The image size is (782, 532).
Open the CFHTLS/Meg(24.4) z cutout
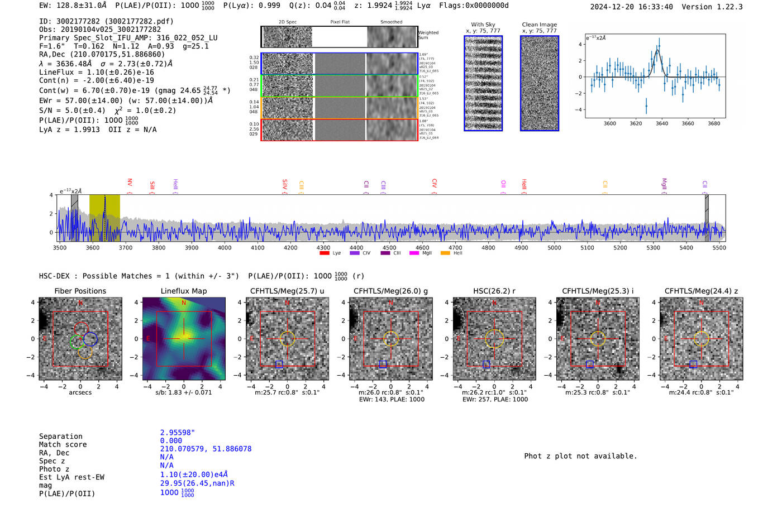(702, 338)
